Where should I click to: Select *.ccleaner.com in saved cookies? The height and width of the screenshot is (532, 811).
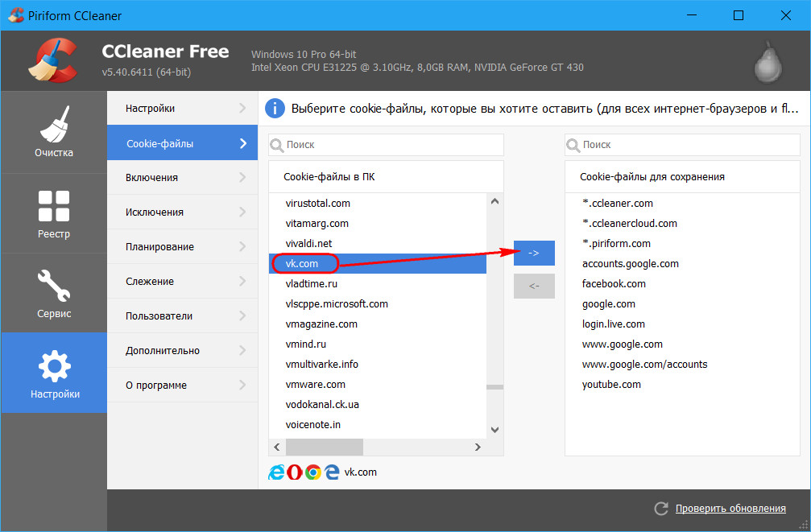[x=682, y=203]
